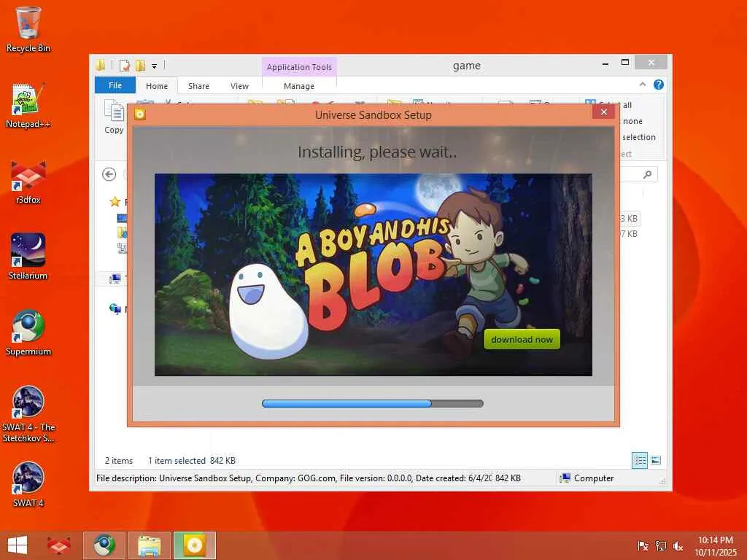Click the search magnifier in Explorer
This screenshot has height=560, width=747.
pyautogui.click(x=647, y=174)
